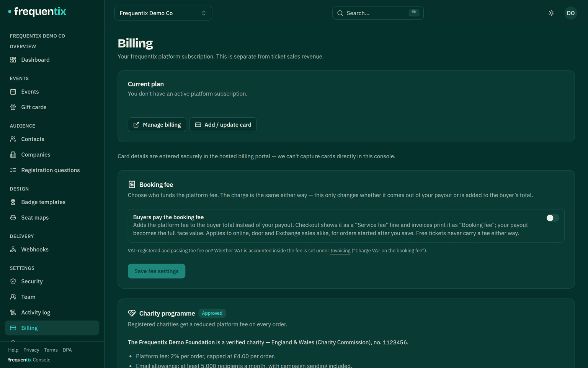Click the Billing page heading
This screenshot has width=588, height=368.
point(135,43)
